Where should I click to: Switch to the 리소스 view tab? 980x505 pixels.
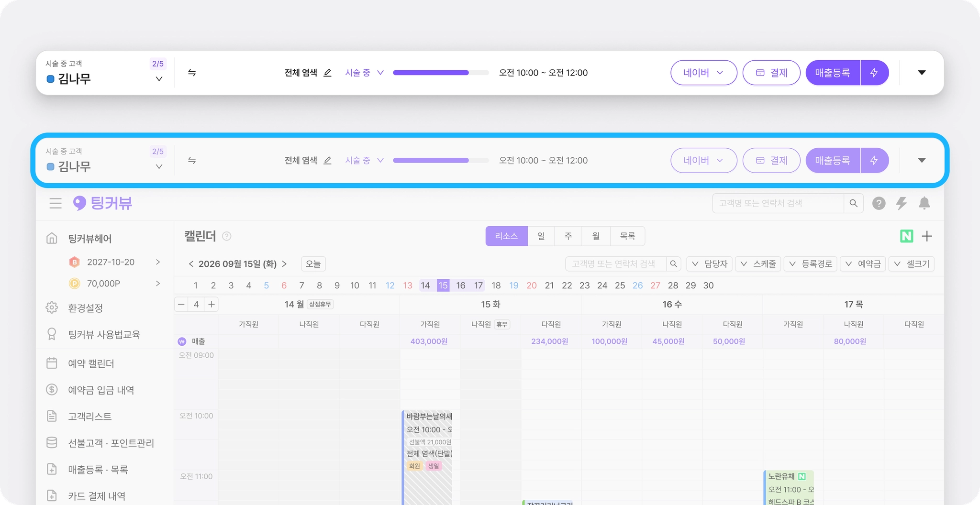(x=506, y=236)
